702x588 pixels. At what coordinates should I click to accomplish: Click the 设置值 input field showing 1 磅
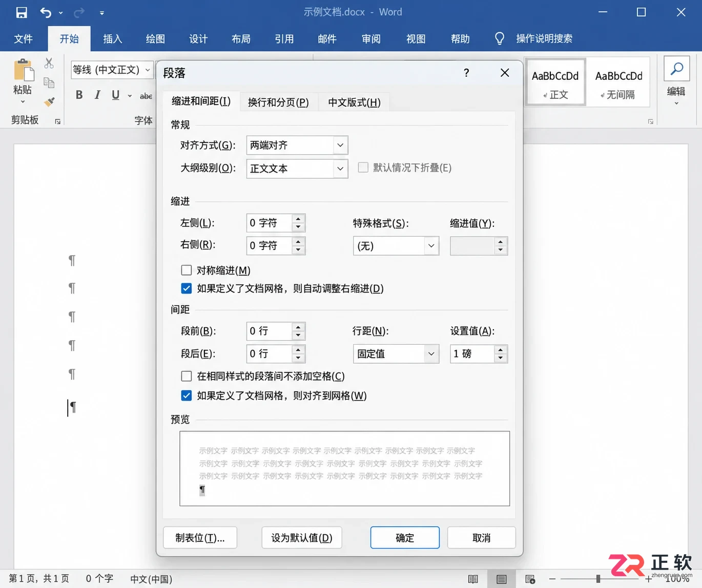coord(472,354)
